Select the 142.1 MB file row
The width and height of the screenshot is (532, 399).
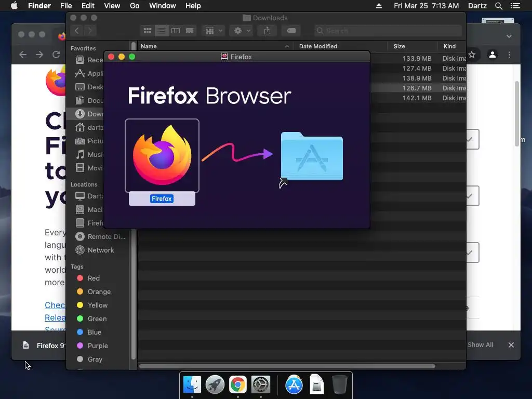418,98
